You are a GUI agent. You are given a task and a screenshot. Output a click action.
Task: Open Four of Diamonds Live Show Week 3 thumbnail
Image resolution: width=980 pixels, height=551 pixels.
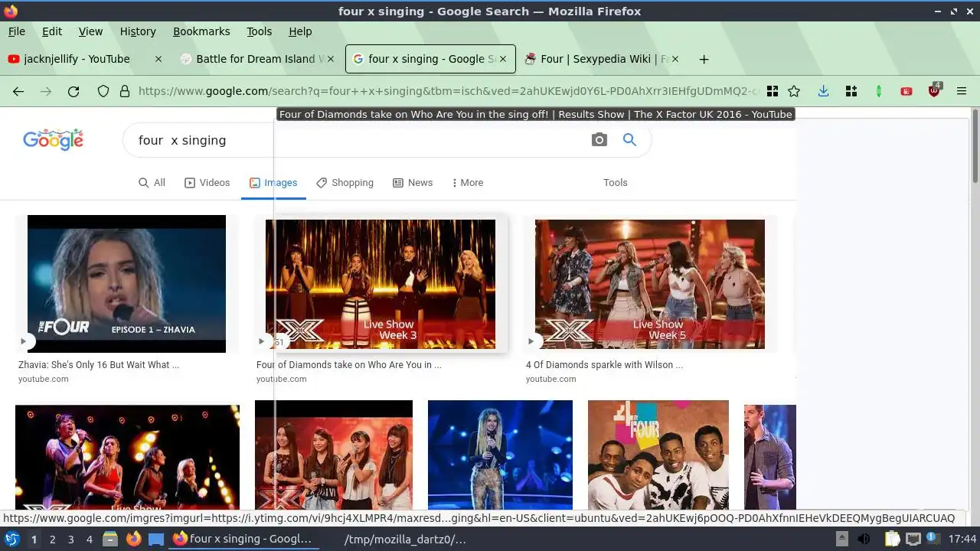point(381,284)
